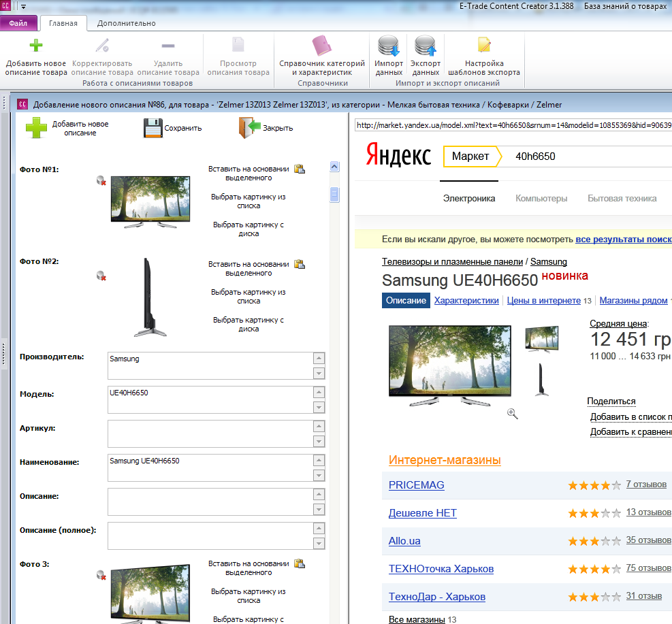This screenshot has width=672, height=624.
Task: Click the 'Все магазины' link
Action: 417,619
